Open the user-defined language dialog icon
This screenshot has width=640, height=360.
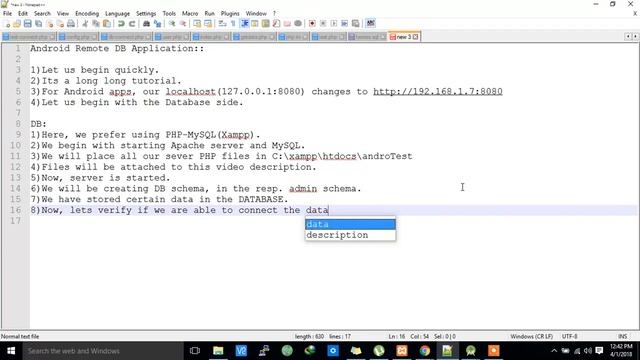click(x=255, y=24)
